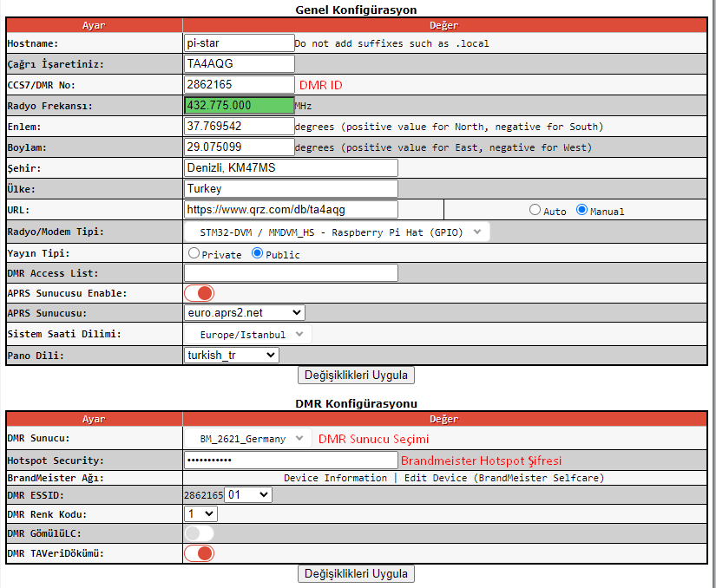Disable the DMR TAVeriDökümü switch
The height and width of the screenshot is (588, 716).
199,553
